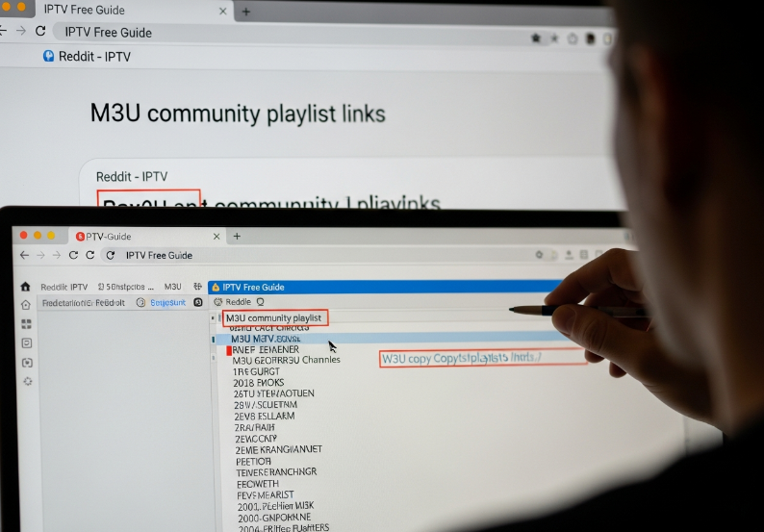Close the IPTV Free Guide tab in upper window

[x=222, y=11]
